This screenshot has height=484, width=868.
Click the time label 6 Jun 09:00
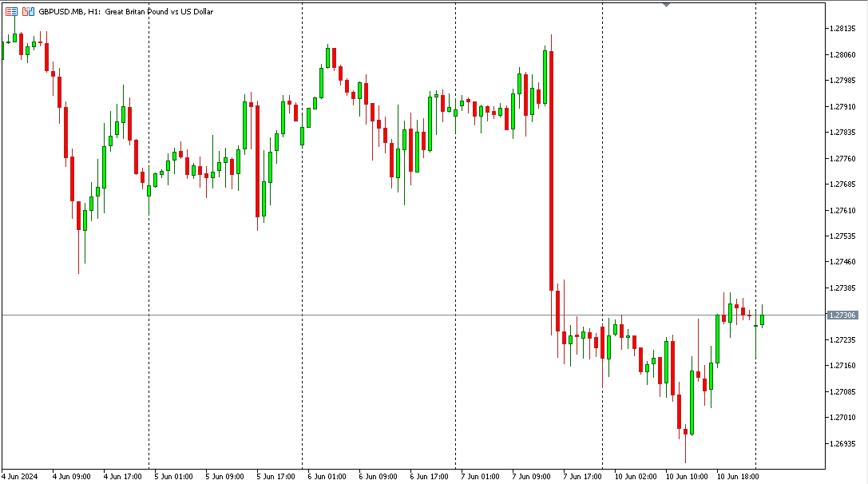coord(378,476)
